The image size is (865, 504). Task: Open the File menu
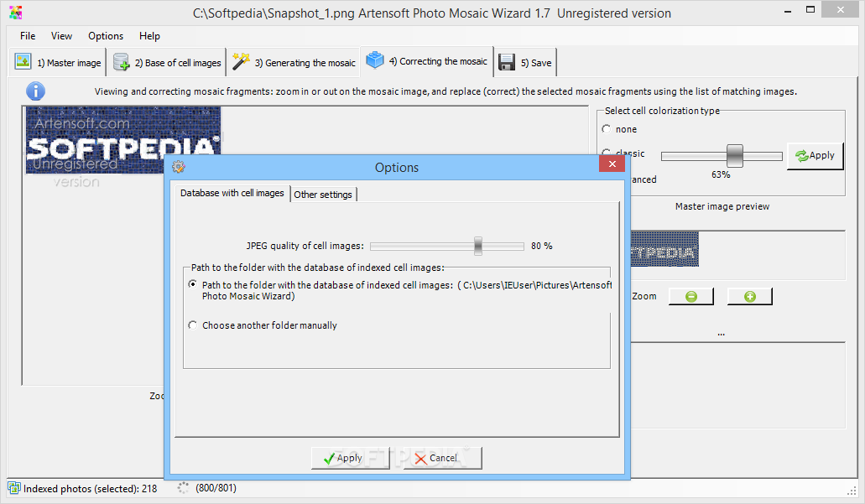(28, 36)
